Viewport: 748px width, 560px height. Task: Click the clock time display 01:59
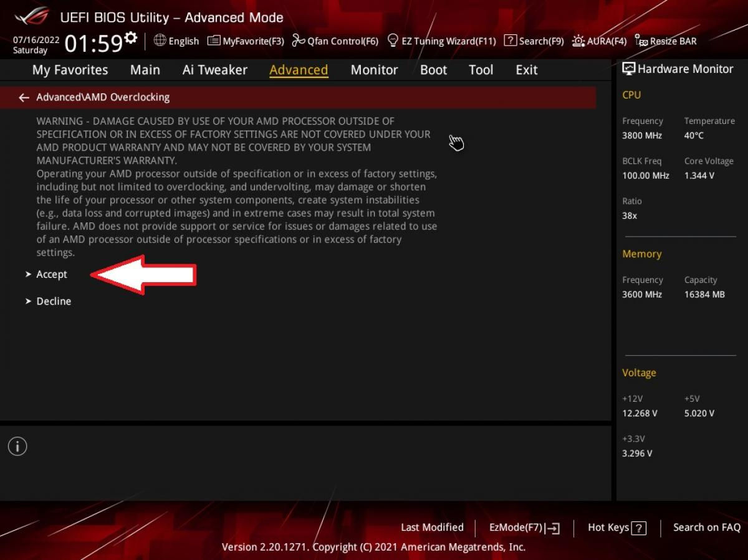tap(93, 44)
